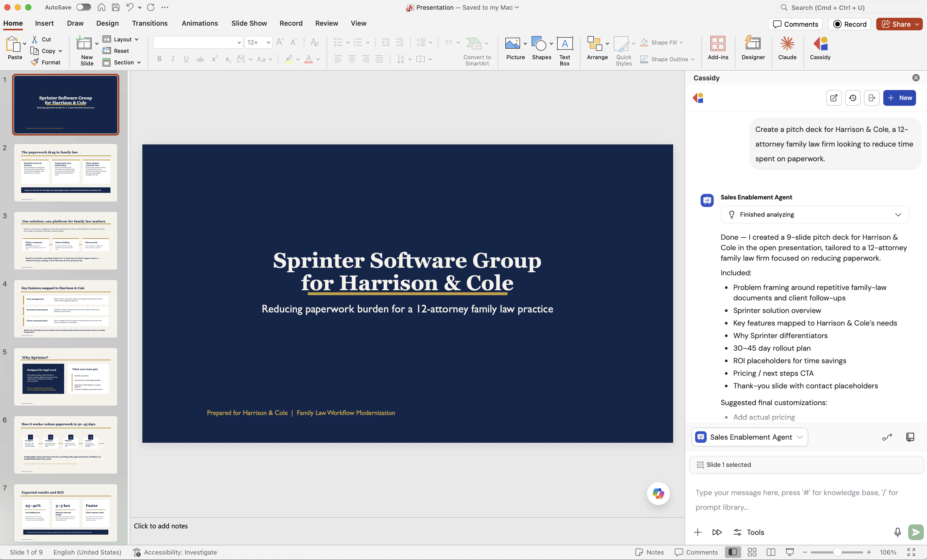The height and width of the screenshot is (560, 927).
Task: Open the Review tab
Action: (327, 23)
